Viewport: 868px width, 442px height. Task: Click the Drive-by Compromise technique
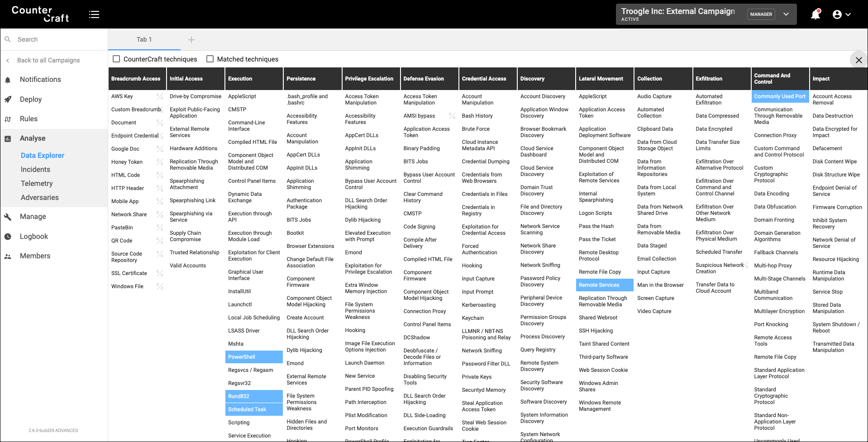pos(196,96)
